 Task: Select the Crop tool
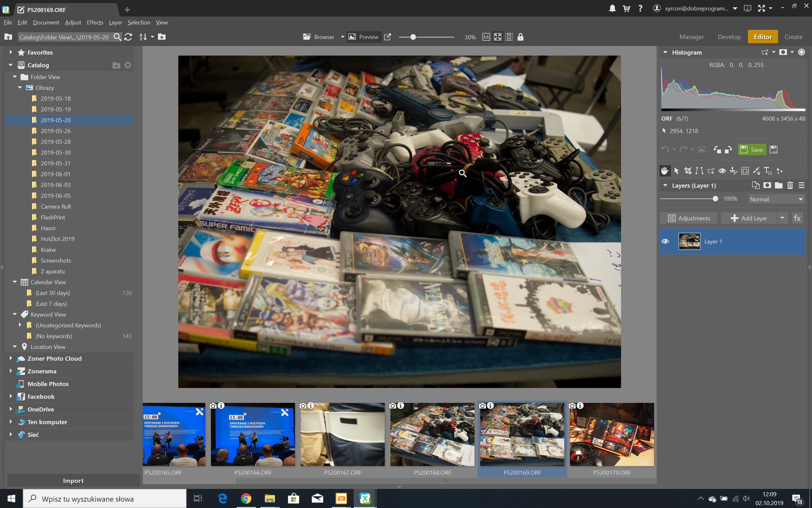pos(688,171)
